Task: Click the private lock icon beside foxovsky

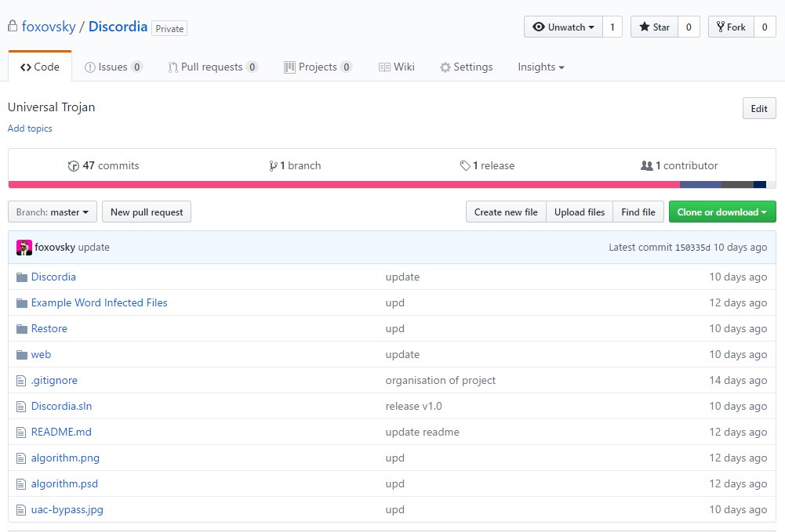Action: pos(13,26)
